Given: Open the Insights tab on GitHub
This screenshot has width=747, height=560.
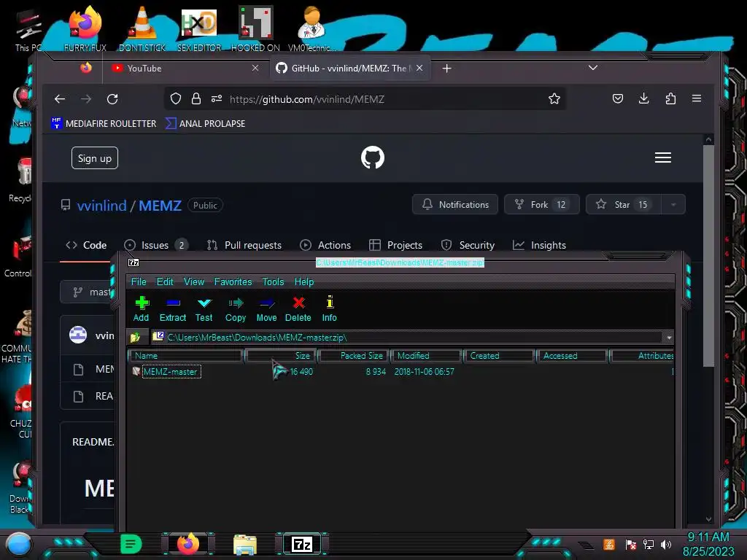Looking at the screenshot, I should coord(539,245).
